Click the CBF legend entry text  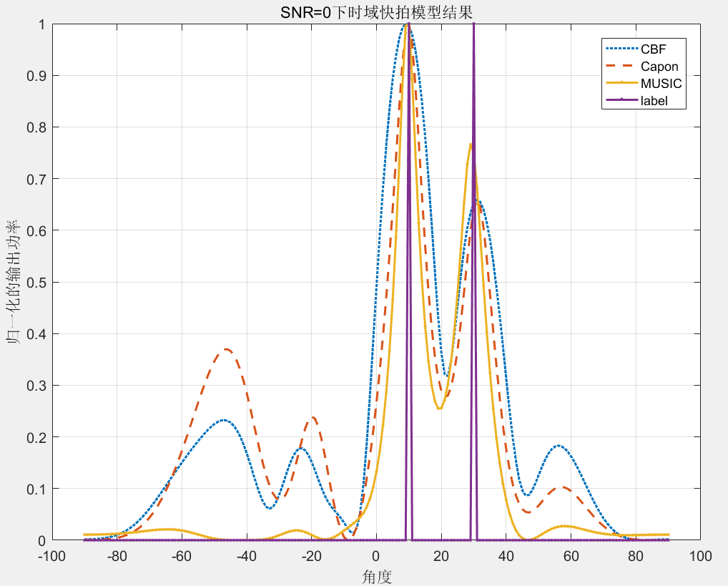tap(654, 49)
